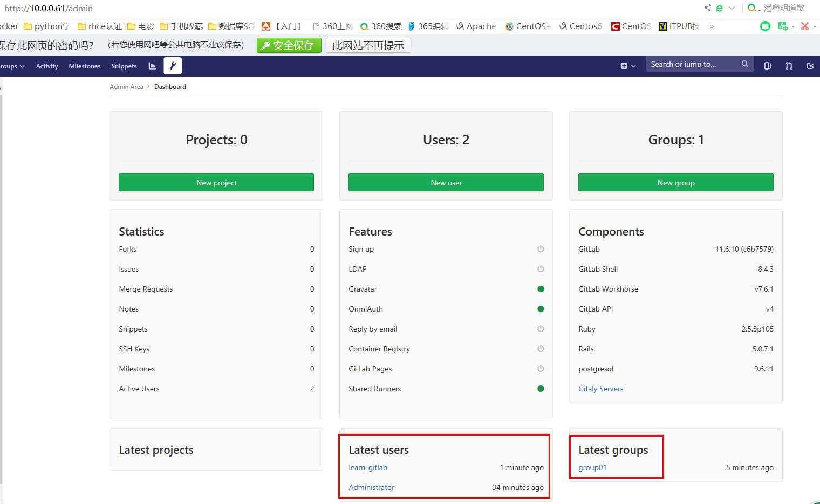Go to Snippets in the top navbar
This screenshot has width=820, height=504.
click(x=124, y=66)
